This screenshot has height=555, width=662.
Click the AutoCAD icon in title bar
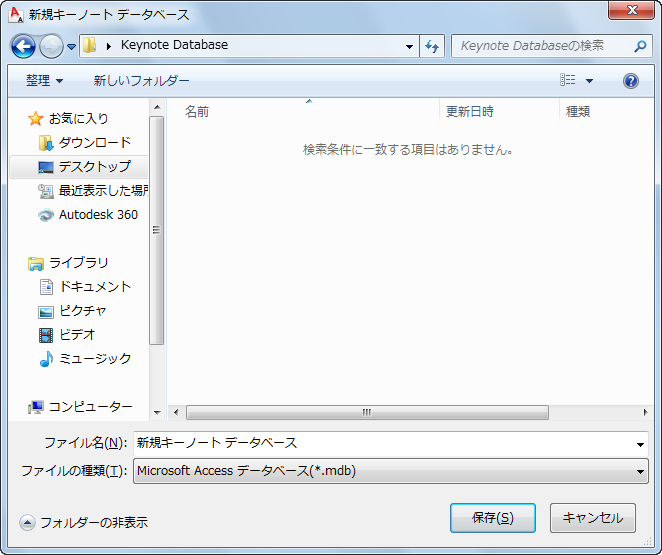tap(16, 15)
